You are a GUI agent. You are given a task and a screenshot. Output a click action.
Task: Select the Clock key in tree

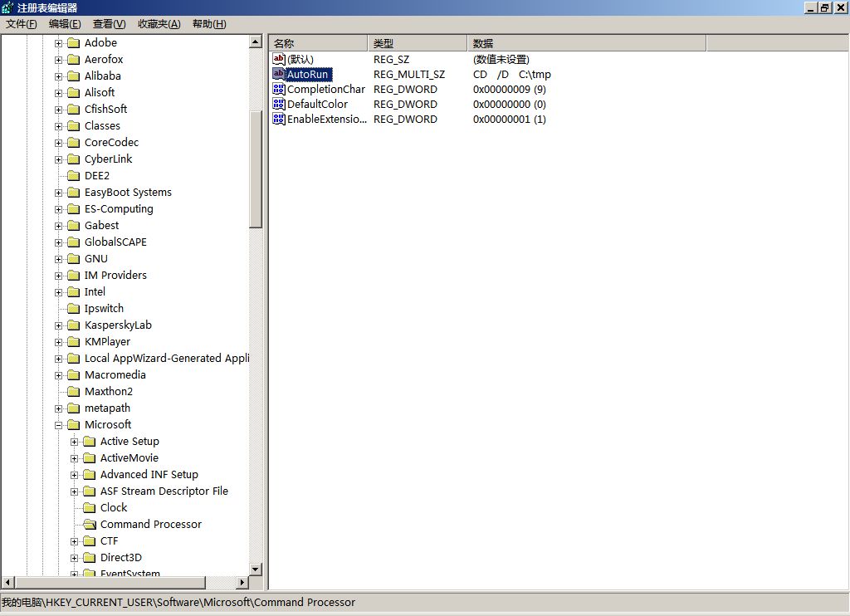tap(114, 507)
